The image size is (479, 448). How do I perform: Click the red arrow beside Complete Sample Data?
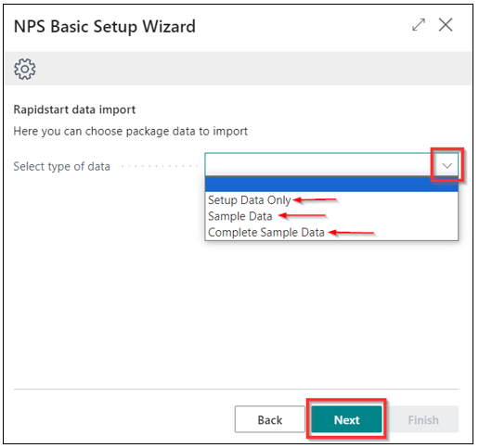pyautogui.click(x=351, y=232)
